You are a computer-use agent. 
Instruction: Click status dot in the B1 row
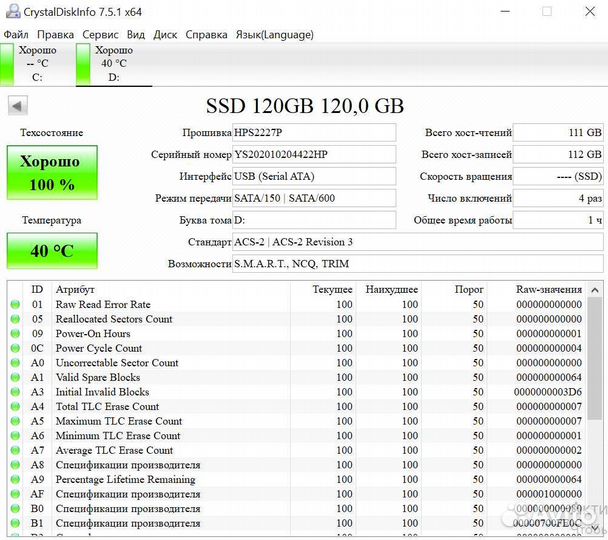tap(15, 523)
